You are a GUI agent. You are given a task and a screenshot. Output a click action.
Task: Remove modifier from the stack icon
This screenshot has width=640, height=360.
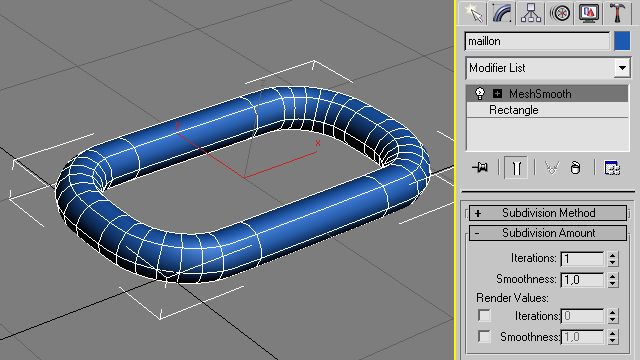(575, 167)
